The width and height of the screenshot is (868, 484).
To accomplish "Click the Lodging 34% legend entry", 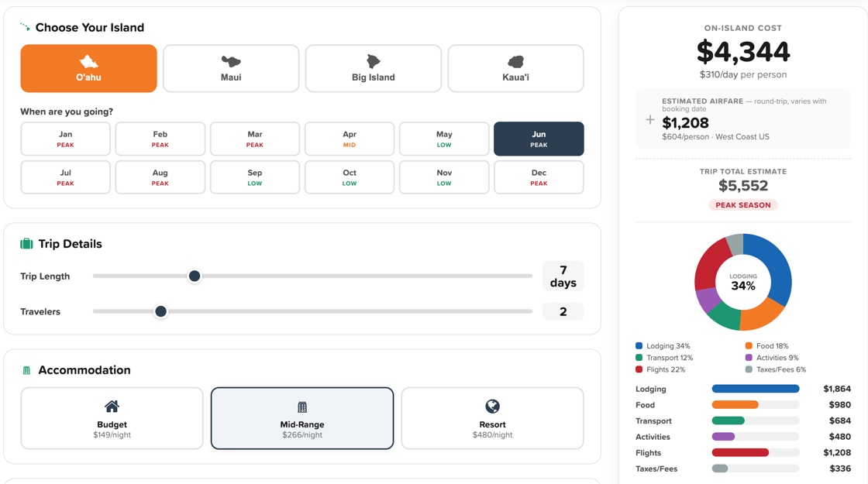I will [663, 345].
